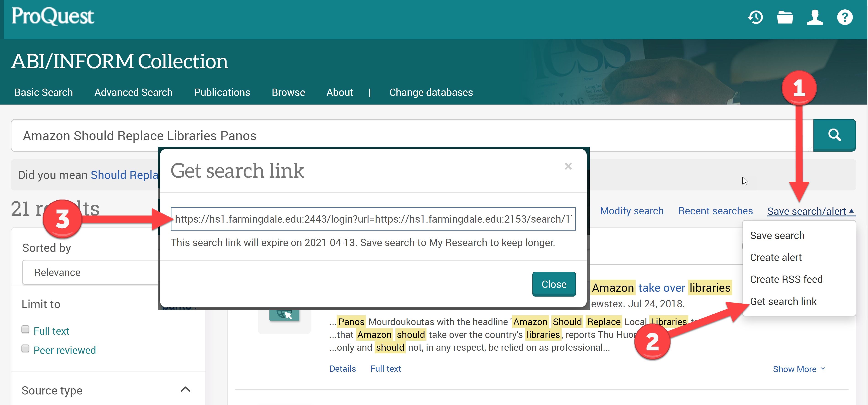Enable the Peer reviewed checkbox
This screenshot has width=868, height=405.
(26, 348)
